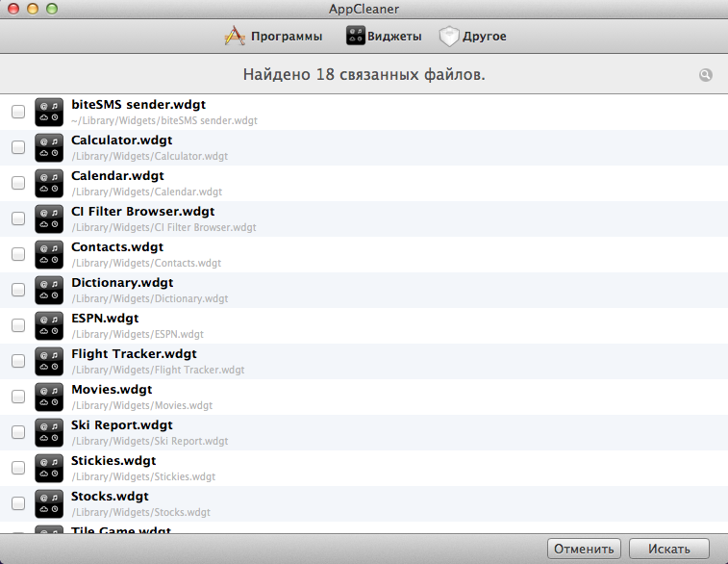Select the Stickies.wdgt checkbox
The height and width of the screenshot is (564, 728).
pos(18,468)
